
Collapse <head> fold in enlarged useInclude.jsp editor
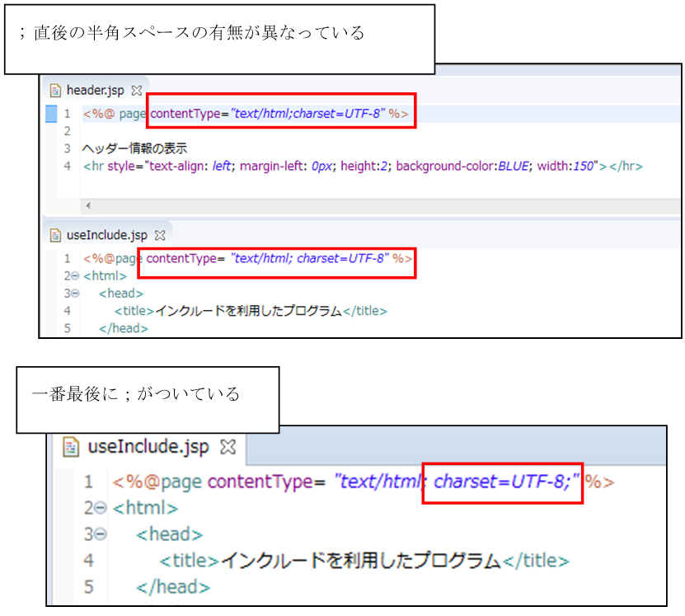[101, 534]
